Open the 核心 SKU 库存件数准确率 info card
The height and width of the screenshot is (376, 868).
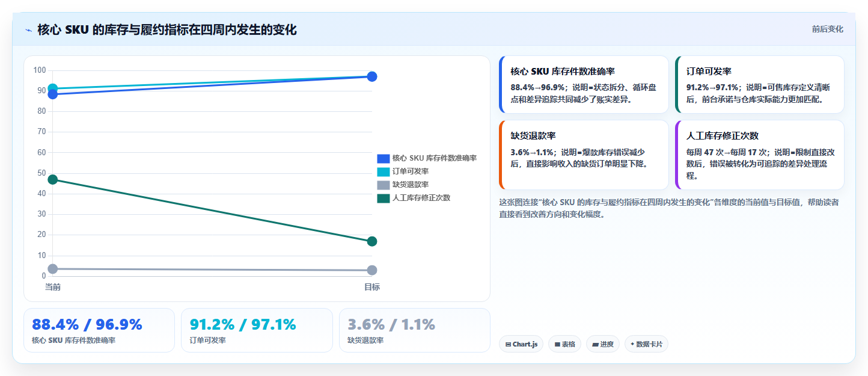pyautogui.click(x=584, y=84)
